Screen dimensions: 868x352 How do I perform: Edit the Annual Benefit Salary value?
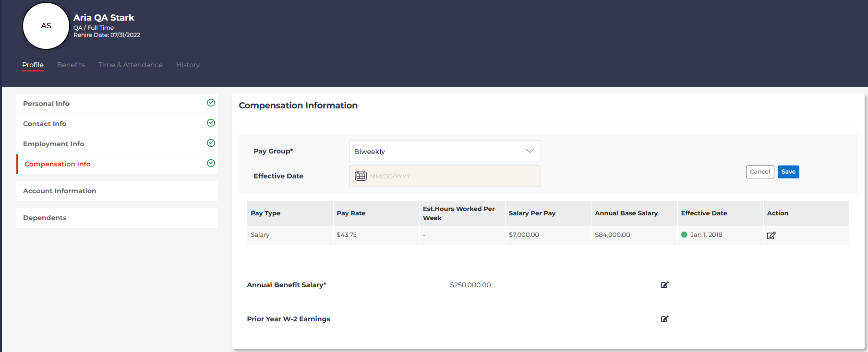pos(664,285)
